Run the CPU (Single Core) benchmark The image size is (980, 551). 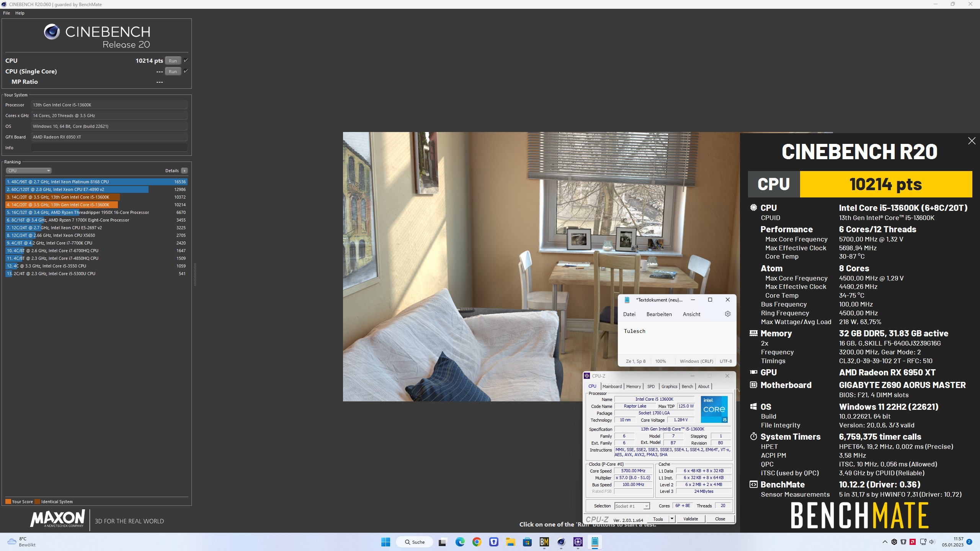pyautogui.click(x=173, y=72)
